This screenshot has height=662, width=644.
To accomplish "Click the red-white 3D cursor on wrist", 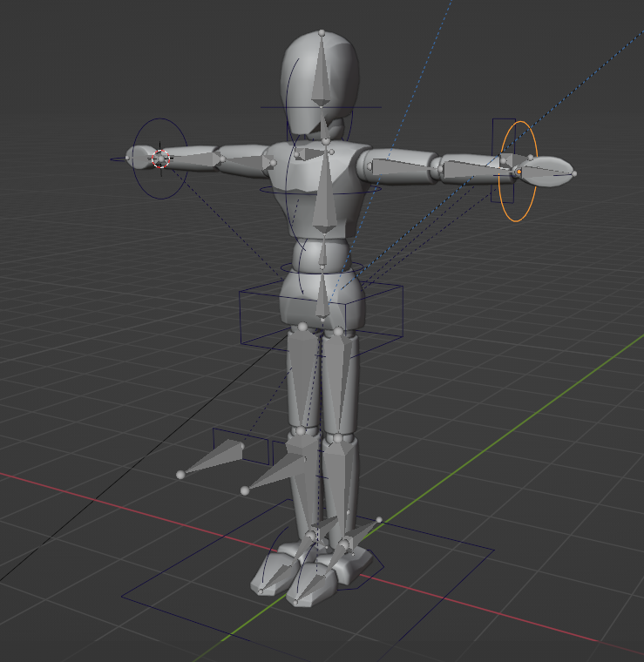I will point(159,159).
